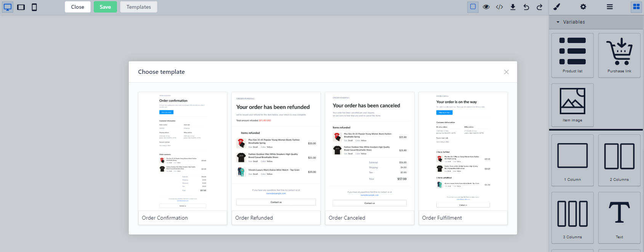Choose the Order Canceled template thumbnail

click(x=370, y=151)
